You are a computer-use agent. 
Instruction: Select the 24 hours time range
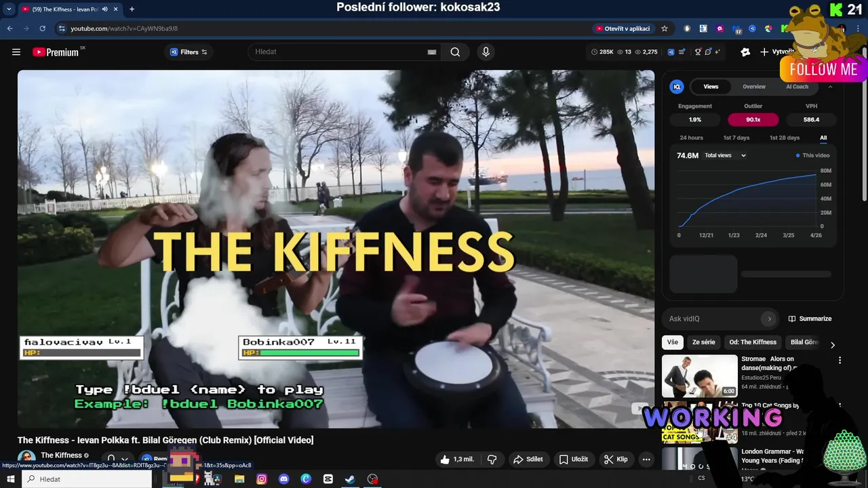[691, 138]
